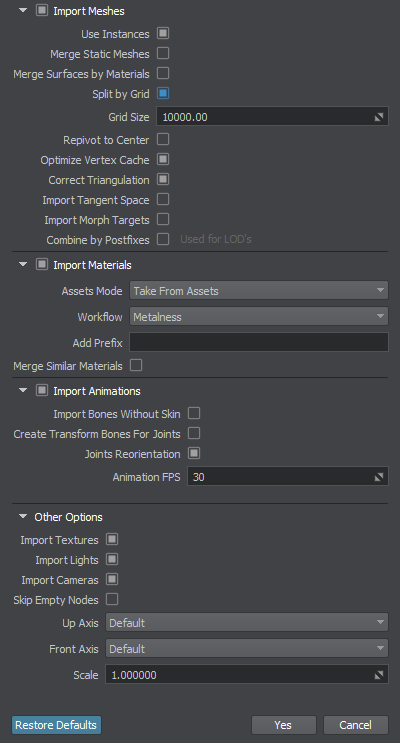400x743 pixels.
Task: Click the Restore Defaults button
Action: click(x=56, y=725)
